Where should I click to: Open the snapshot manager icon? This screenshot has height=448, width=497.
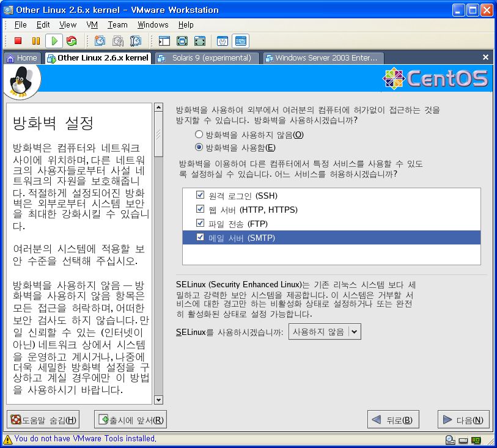point(136,41)
